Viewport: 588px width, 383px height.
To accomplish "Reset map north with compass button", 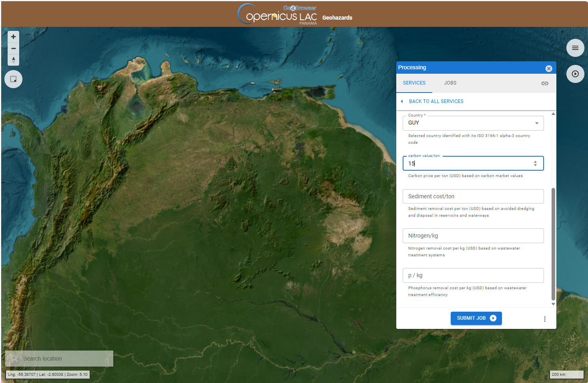I will (13, 60).
